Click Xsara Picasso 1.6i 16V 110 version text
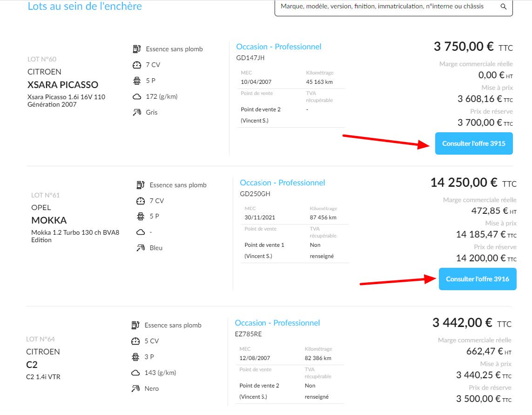The height and width of the screenshot is (415, 532). [x=67, y=97]
